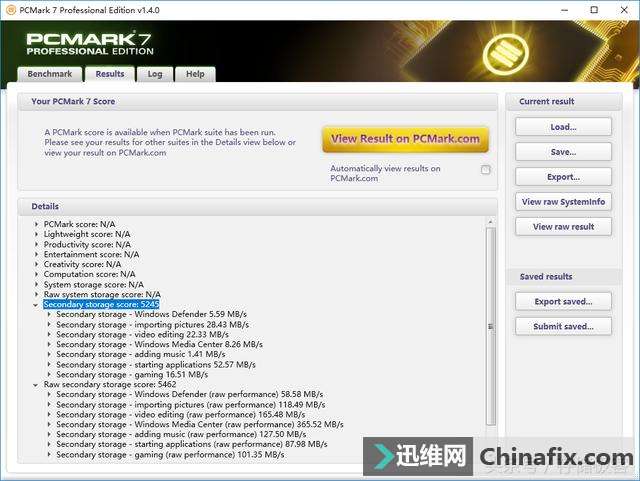Expand Windows Defender 5.59 MB/s row arrow
The image size is (640, 481).
click(49, 314)
